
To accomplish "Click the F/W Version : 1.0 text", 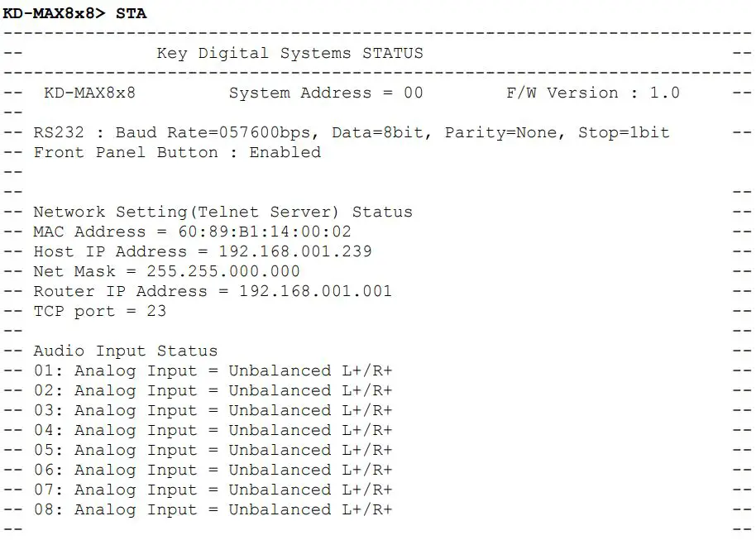I will (592, 93).
